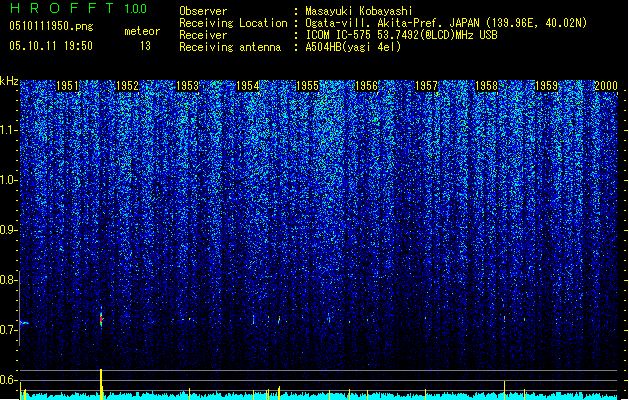The width and height of the screenshot is (629, 400).
Task: Click the 'meteor' label
Action: 142,31
